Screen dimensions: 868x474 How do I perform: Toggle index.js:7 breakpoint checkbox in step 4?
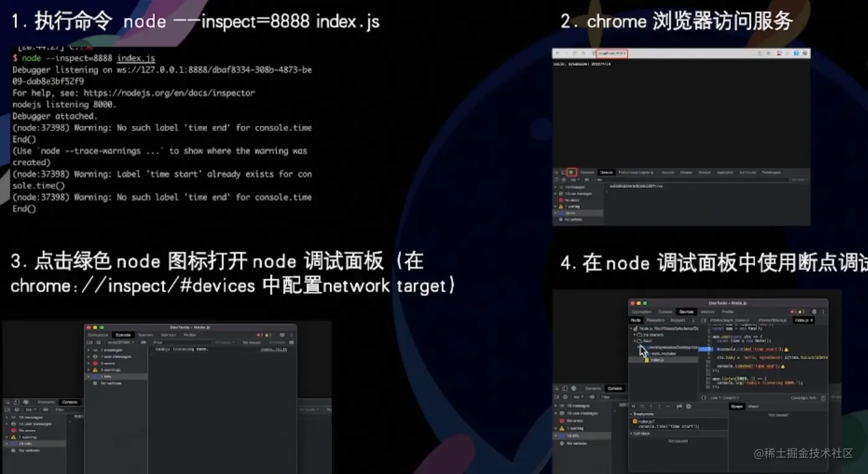pyautogui.click(x=635, y=421)
